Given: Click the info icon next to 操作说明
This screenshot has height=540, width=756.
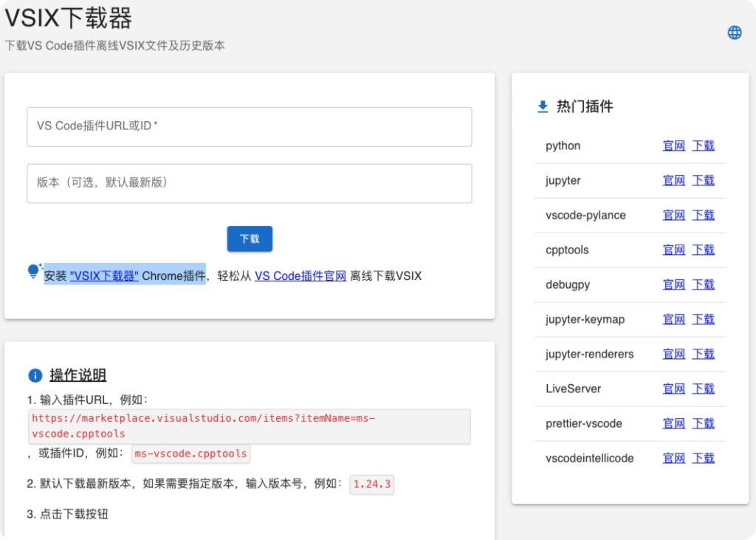Looking at the screenshot, I should (x=35, y=375).
